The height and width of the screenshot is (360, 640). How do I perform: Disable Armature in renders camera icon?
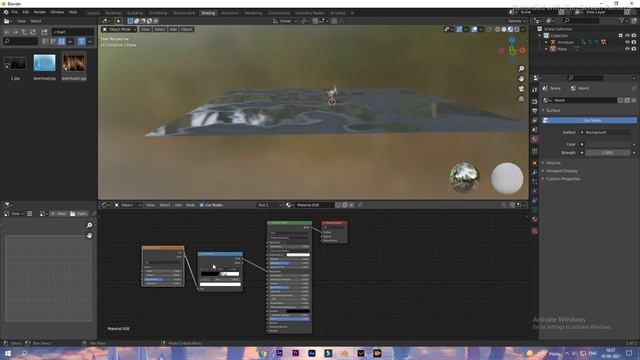coord(634,42)
